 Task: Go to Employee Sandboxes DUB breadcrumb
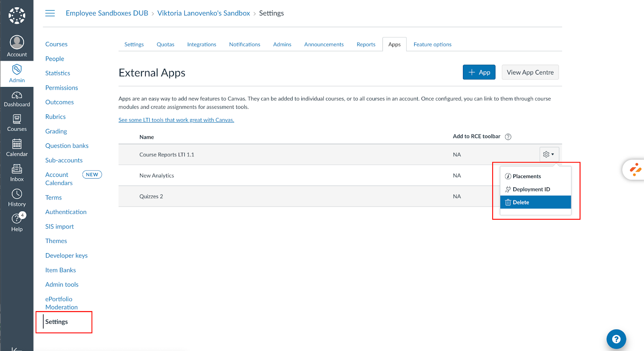pyautogui.click(x=107, y=13)
